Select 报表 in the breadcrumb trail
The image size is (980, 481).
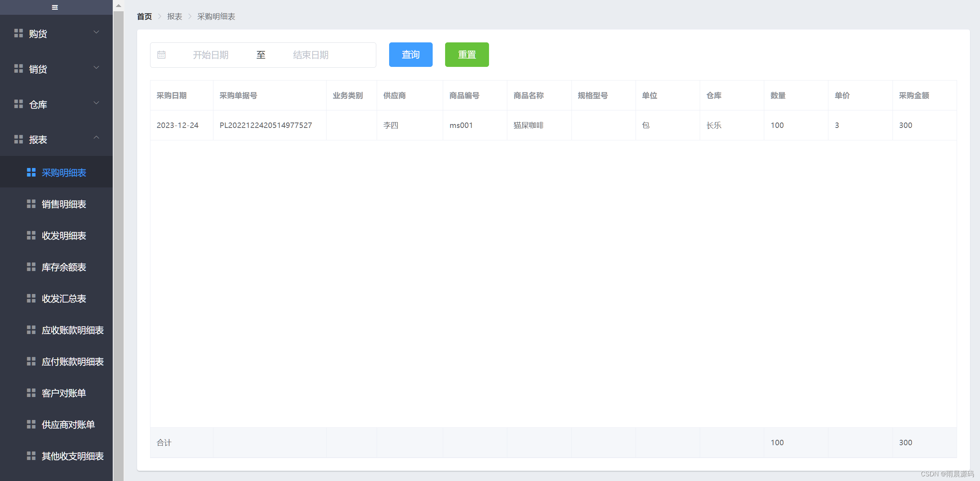[x=174, y=16]
